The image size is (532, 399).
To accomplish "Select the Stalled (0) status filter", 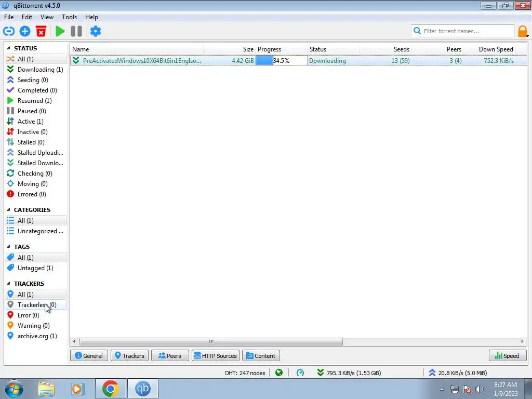I will point(36,142).
